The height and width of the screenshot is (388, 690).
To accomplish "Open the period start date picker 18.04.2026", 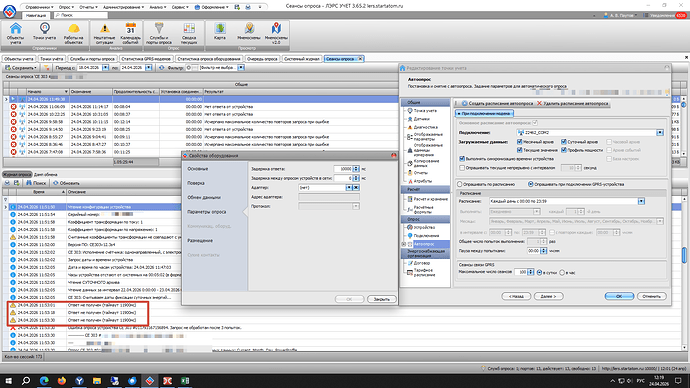I will pos(105,68).
